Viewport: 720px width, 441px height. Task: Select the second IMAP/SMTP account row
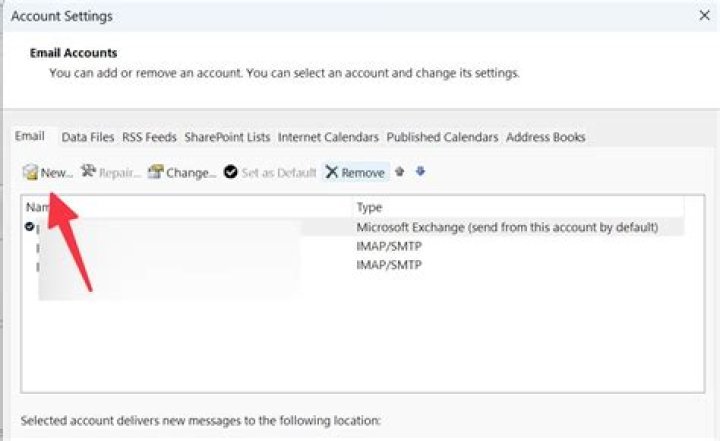point(354,265)
